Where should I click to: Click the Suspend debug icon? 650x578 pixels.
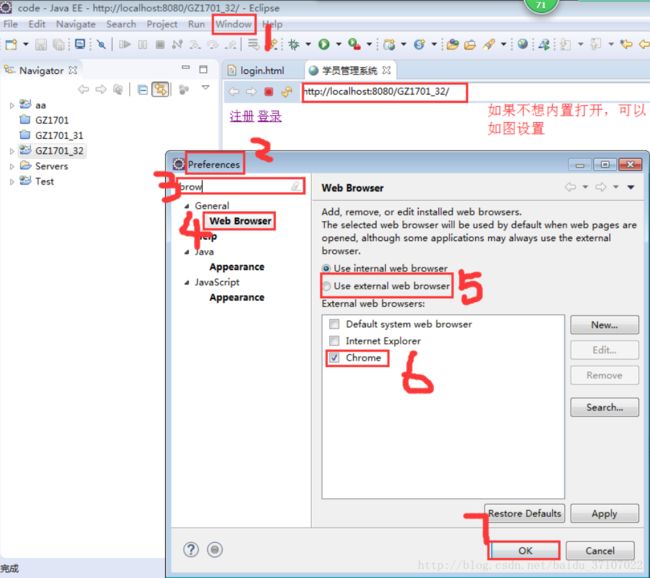click(x=142, y=44)
